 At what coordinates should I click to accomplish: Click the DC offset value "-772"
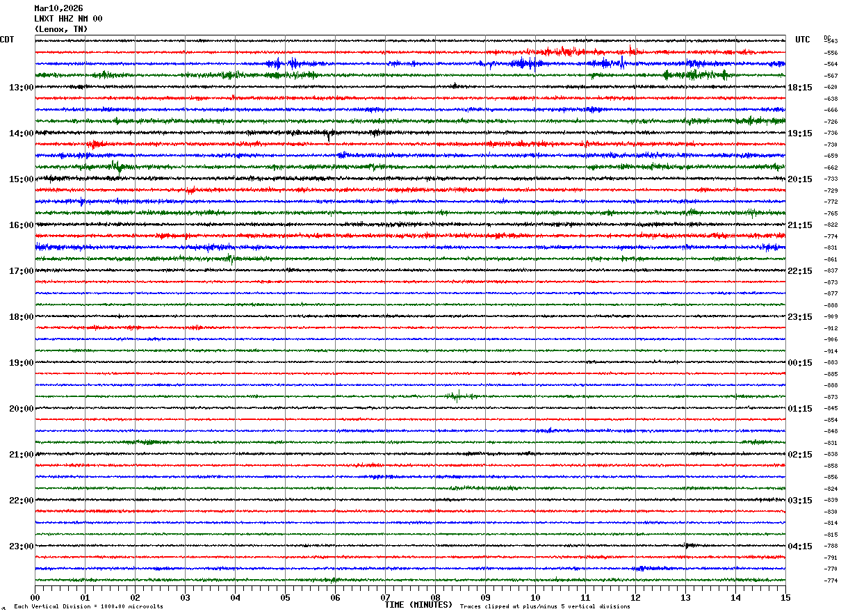(831, 202)
